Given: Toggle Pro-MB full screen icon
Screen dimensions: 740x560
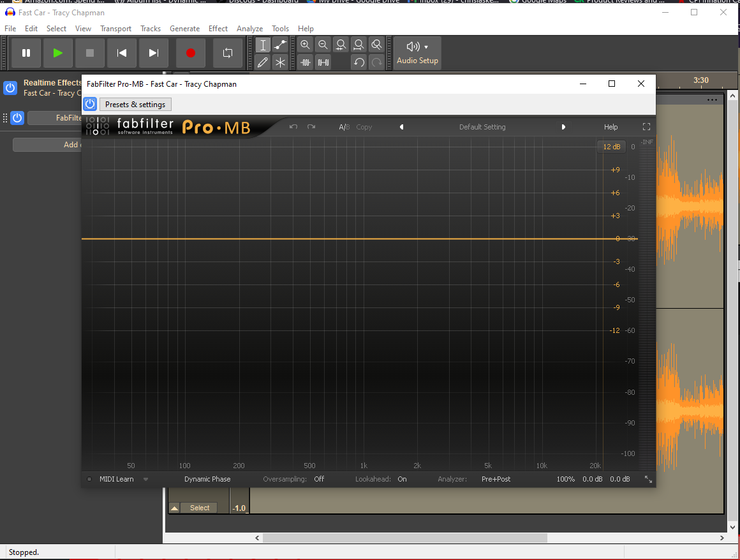Looking at the screenshot, I should (647, 127).
